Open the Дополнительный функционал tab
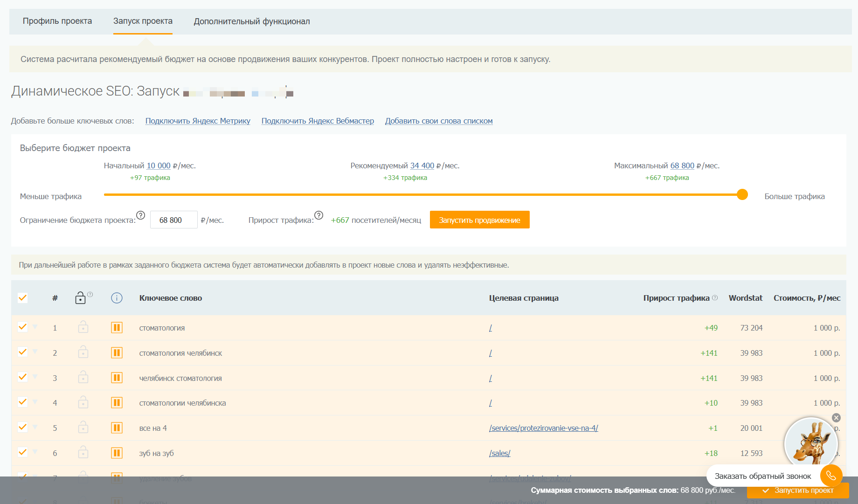Image resolution: width=858 pixels, height=504 pixels. tap(252, 21)
